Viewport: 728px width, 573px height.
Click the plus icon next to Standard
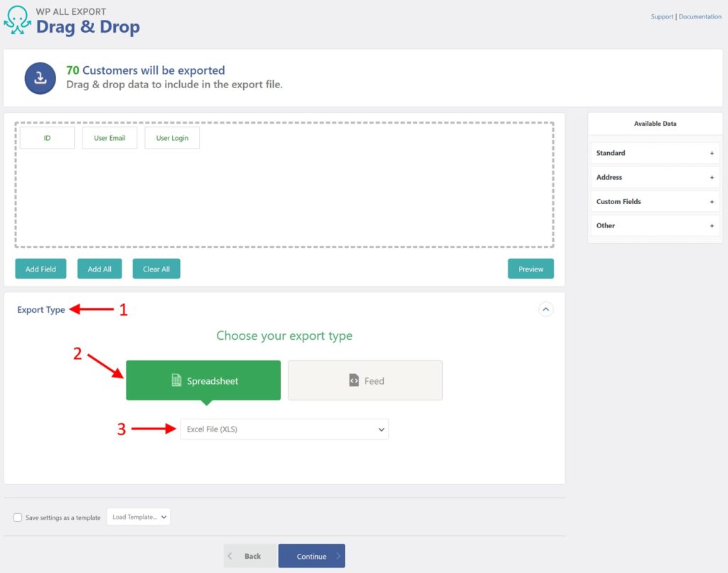pyautogui.click(x=711, y=153)
